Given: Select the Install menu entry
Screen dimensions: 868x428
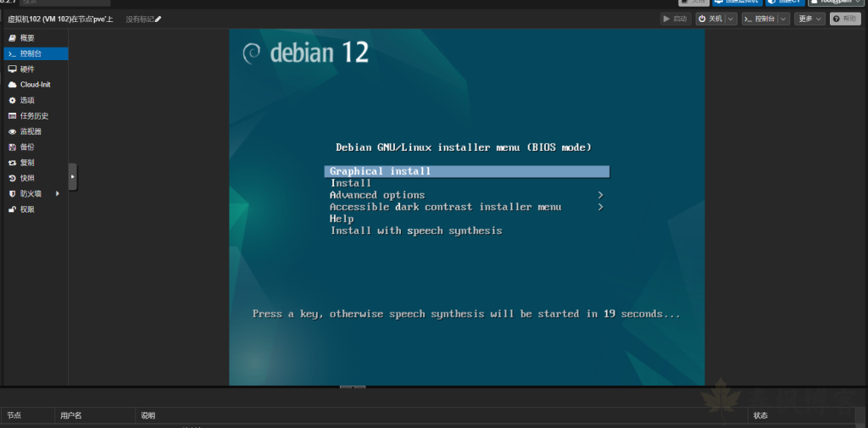Looking at the screenshot, I should tap(351, 183).
